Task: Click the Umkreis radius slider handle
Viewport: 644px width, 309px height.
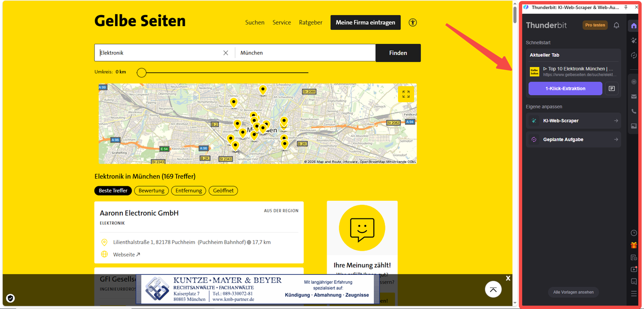Action: (141, 72)
